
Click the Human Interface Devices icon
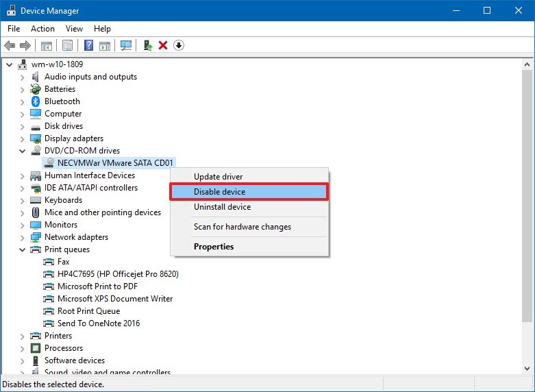[x=36, y=175]
